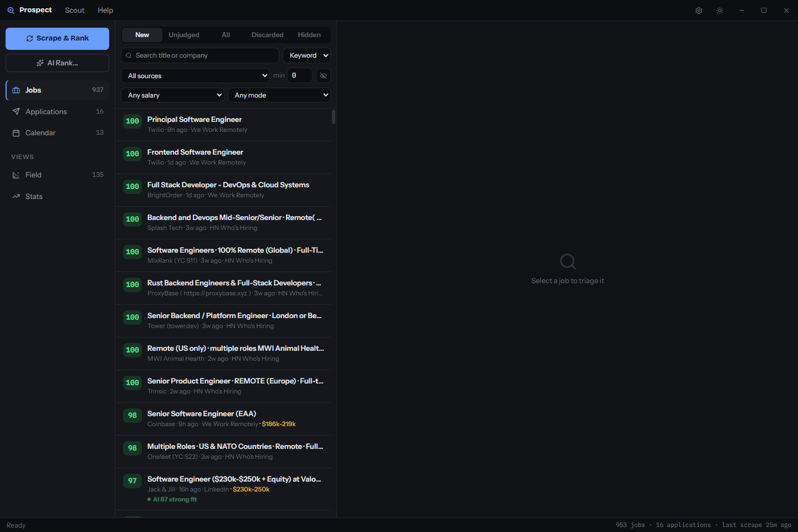The width and height of the screenshot is (798, 532).
Task: Click score badge 97 for Jack & Jill job
Action: click(x=132, y=481)
